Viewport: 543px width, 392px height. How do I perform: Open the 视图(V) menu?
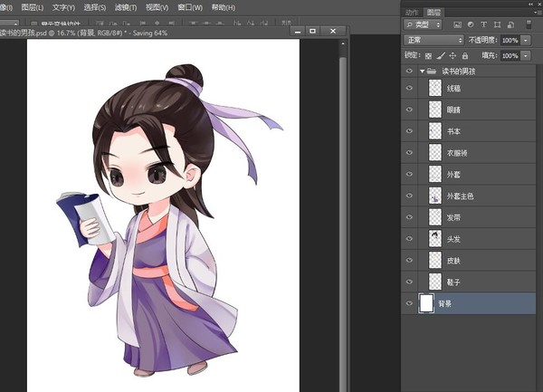[157, 7]
